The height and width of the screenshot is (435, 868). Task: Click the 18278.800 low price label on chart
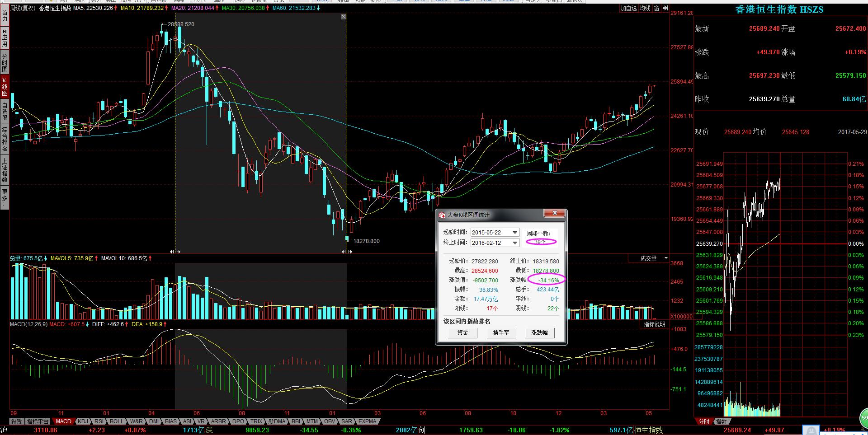366,241
